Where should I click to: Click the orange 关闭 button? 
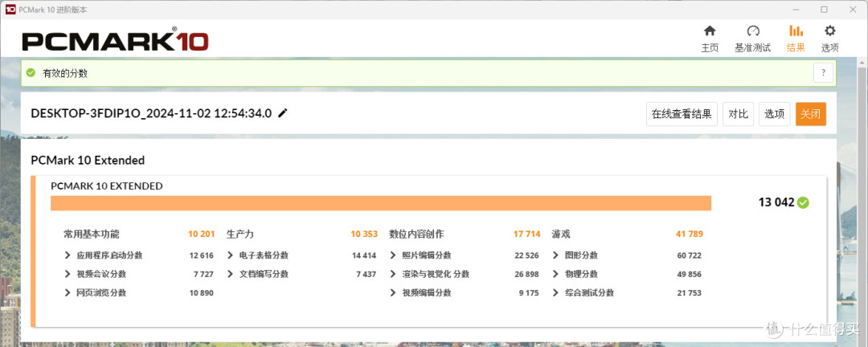coord(810,114)
